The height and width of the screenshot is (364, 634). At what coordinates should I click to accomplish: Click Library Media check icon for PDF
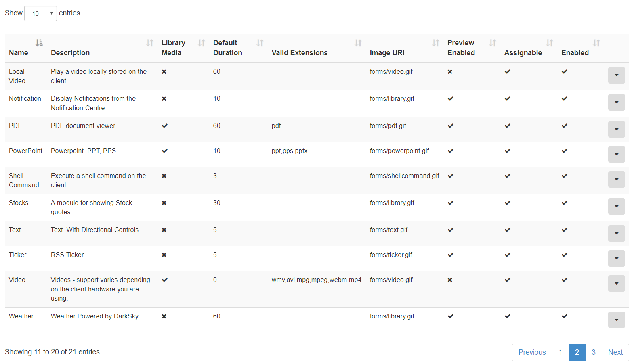(x=165, y=126)
